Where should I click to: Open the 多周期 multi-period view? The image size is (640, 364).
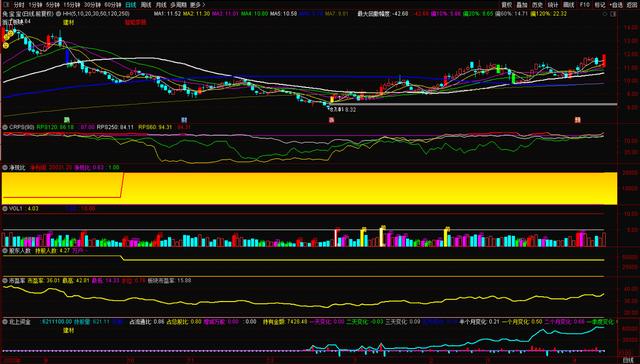(178, 5)
